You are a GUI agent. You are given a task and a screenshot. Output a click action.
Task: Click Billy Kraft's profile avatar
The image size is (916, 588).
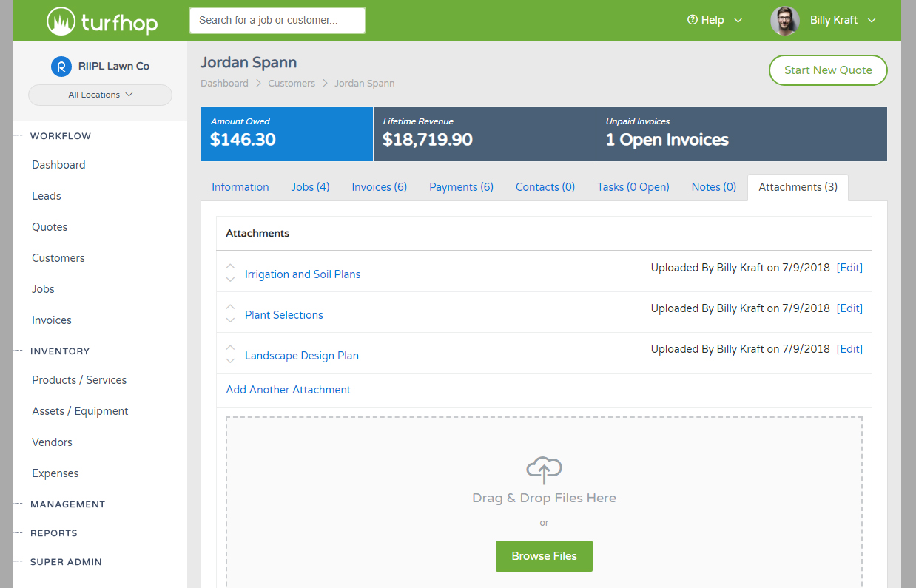coord(784,21)
